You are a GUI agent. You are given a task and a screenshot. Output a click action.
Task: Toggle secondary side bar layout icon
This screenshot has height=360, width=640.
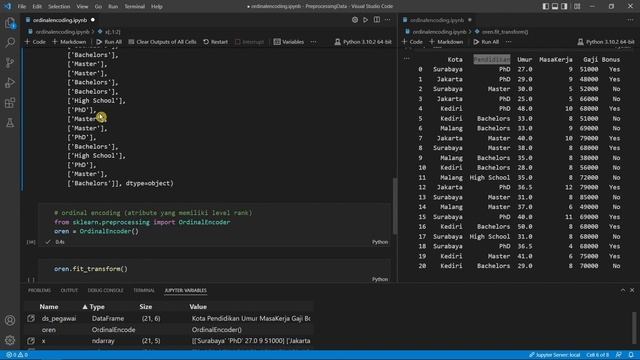(564, 6)
